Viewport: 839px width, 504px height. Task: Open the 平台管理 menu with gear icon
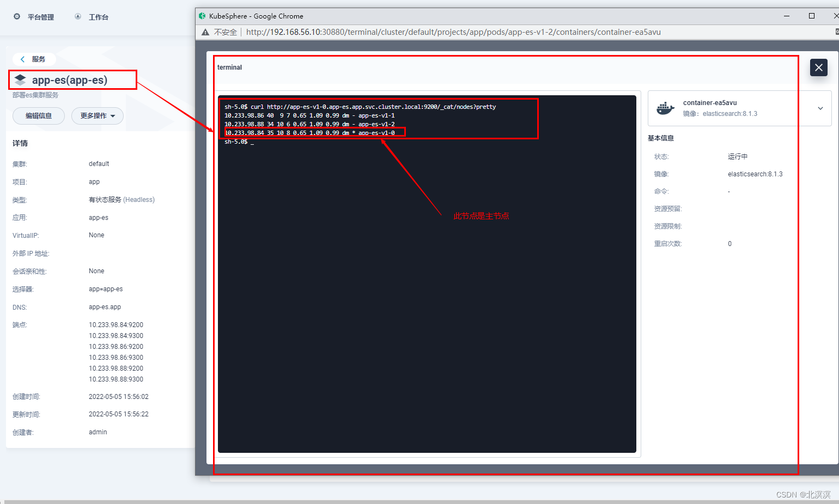point(34,17)
